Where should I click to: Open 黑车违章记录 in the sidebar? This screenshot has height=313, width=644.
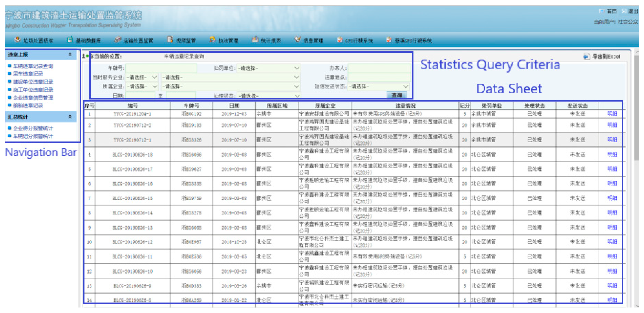(x=28, y=74)
